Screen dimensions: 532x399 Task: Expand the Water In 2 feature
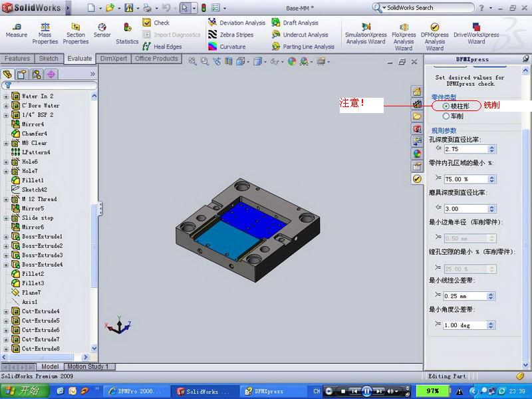6,96
